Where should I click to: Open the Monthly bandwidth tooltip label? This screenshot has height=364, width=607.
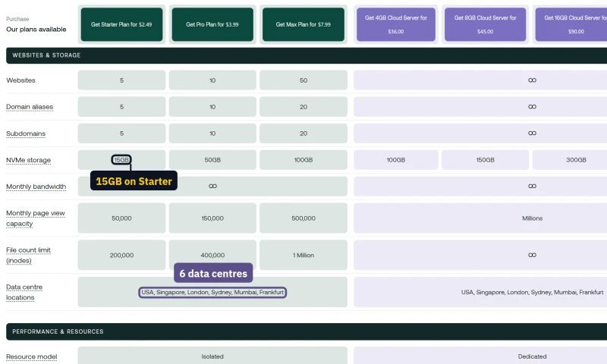point(36,187)
